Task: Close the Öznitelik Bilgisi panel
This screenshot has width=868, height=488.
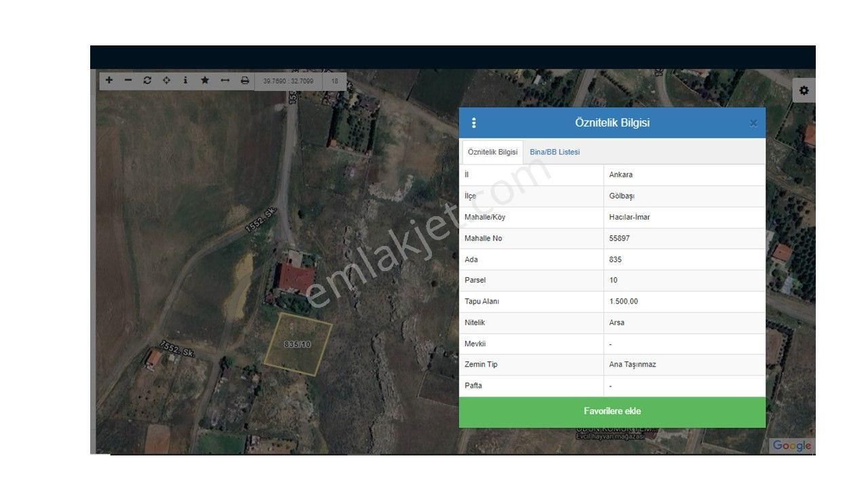Action: (753, 123)
